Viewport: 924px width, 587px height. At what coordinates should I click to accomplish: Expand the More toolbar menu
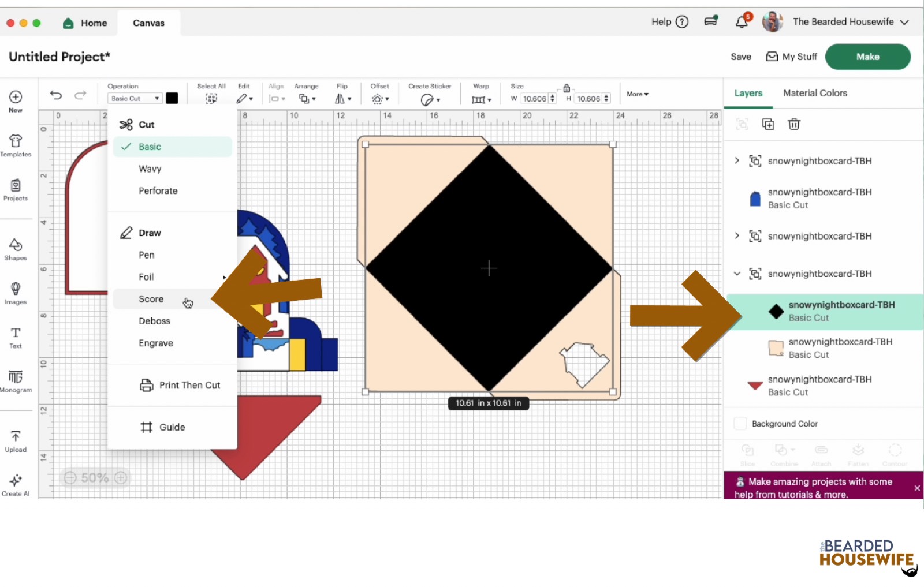coord(637,94)
